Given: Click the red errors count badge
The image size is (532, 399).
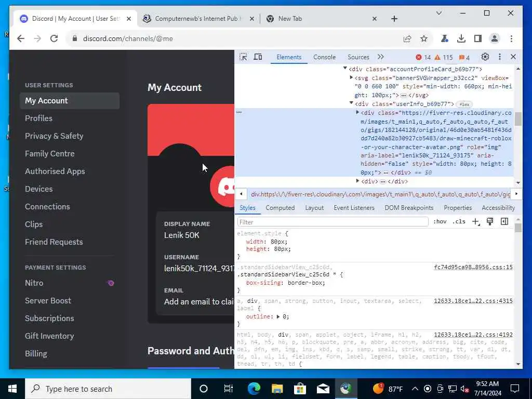Looking at the screenshot, I should (423, 57).
